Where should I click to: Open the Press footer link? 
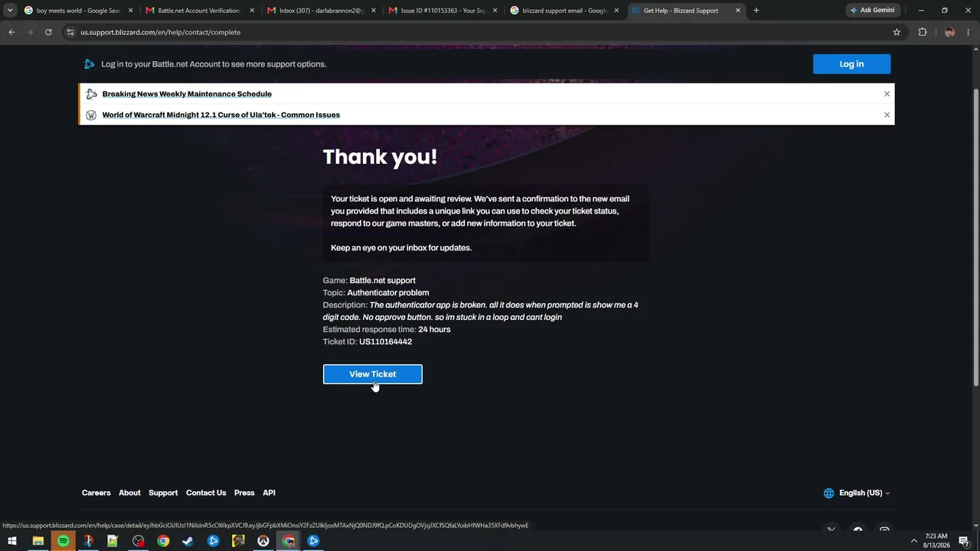click(x=244, y=493)
